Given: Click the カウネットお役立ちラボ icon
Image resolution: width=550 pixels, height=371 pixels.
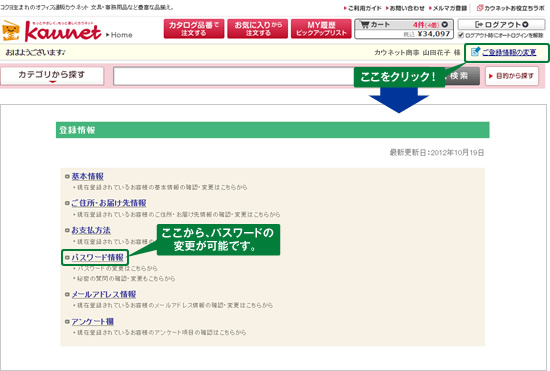Looking at the screenshot, I should tap(480, 8).
